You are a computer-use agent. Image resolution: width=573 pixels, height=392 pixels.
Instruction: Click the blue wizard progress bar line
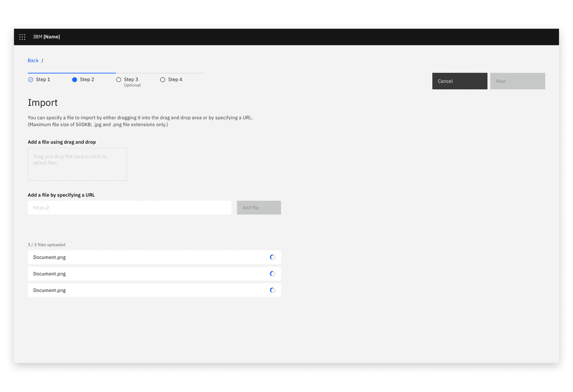coord(71,71)
